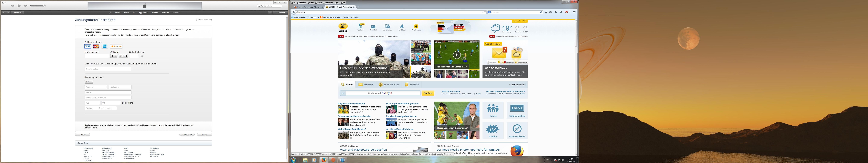Screen dimensions: 868x163
Task: Open the App Store tab in iTunes
Action: [143, 13]
